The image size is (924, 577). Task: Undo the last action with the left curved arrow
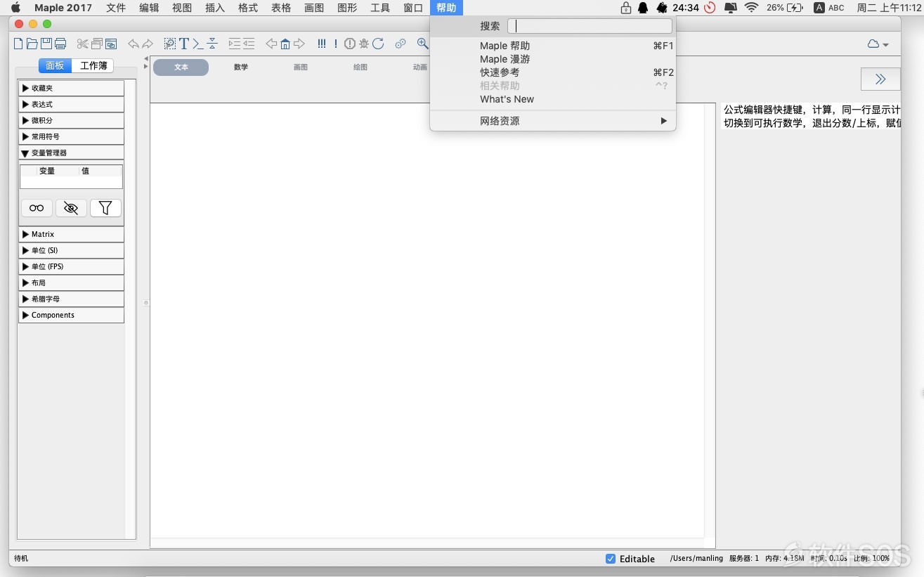click(134, 44)
